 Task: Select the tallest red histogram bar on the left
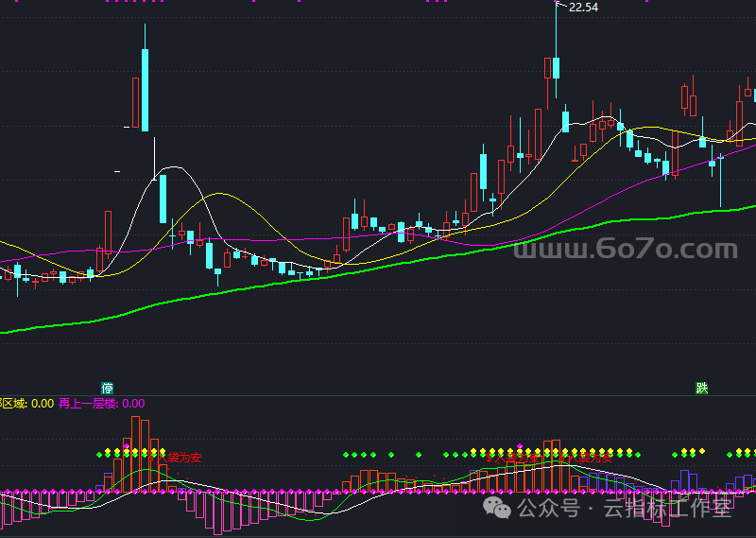point(135,454)
